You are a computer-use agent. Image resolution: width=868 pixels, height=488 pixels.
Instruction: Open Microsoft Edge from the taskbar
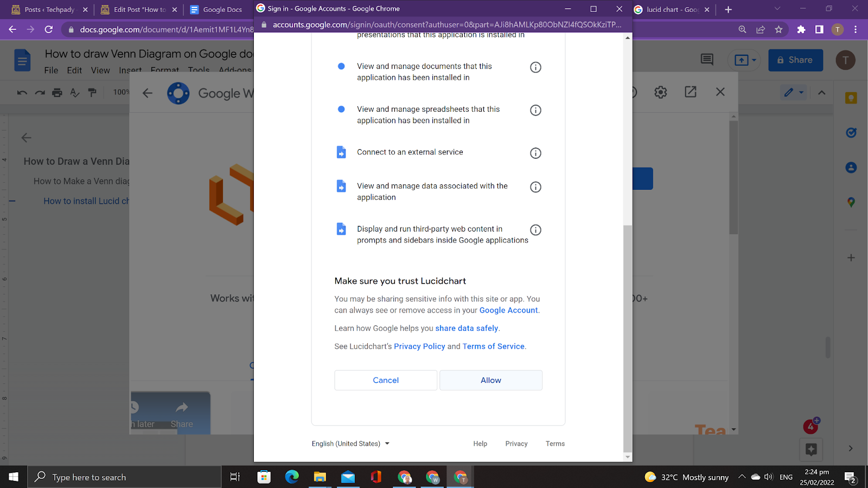pos(292,477)
